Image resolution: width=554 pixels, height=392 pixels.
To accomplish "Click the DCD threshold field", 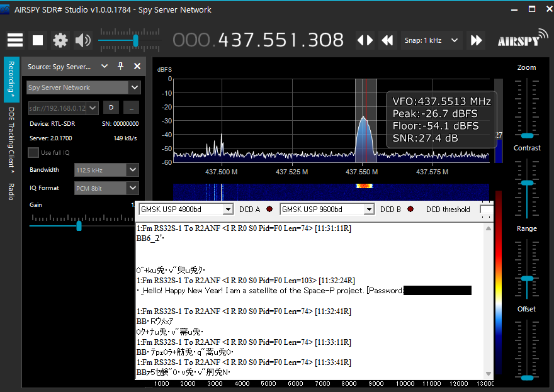I will [x=486, y=210].
